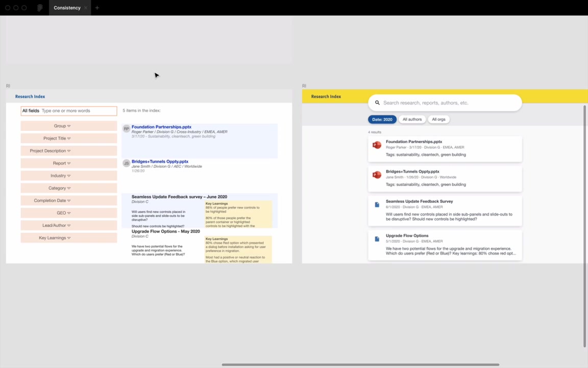Toggle the Date: 2020 filter chip
This screenshot has width=588, height=368.
point(382,120)
